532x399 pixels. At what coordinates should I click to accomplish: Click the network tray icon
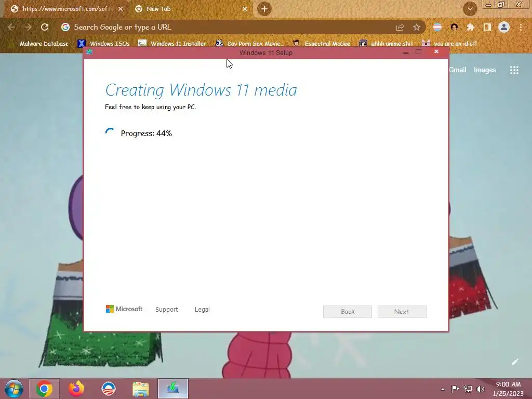468,389
